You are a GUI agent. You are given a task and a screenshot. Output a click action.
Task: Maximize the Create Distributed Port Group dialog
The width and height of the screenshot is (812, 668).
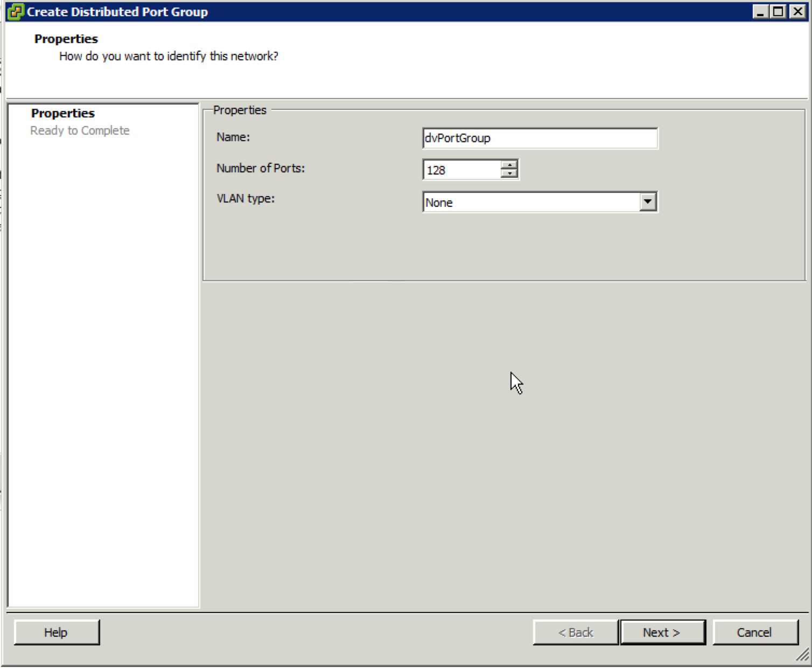(x=778, y=11)
